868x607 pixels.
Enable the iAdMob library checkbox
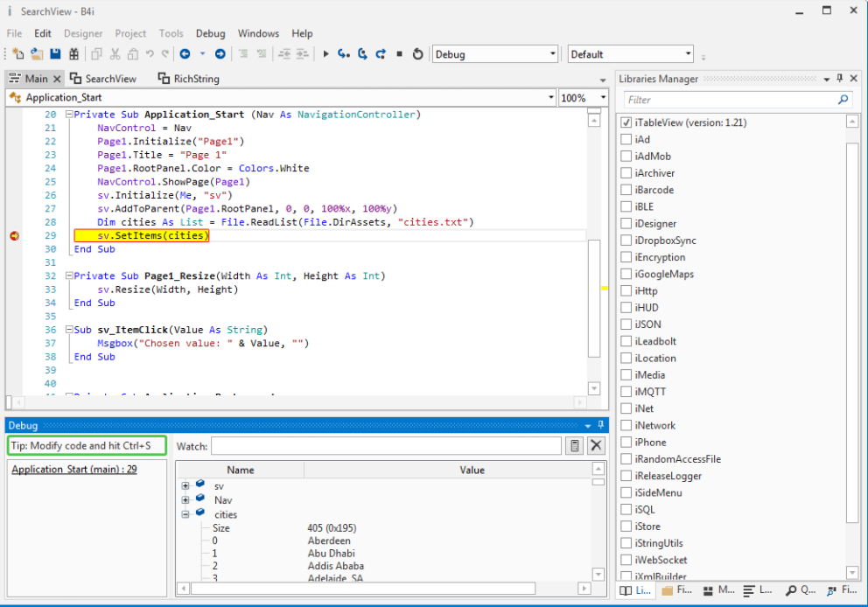coord(626,156)
